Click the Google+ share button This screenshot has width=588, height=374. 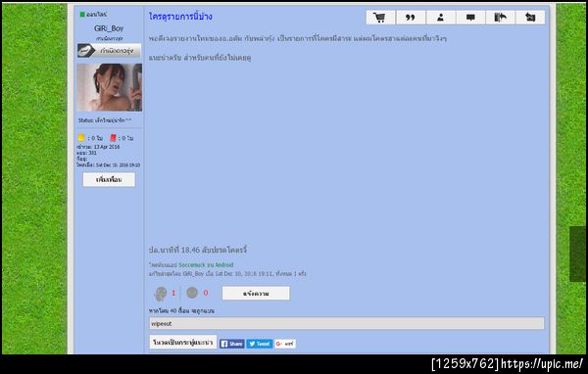[285, 344]
